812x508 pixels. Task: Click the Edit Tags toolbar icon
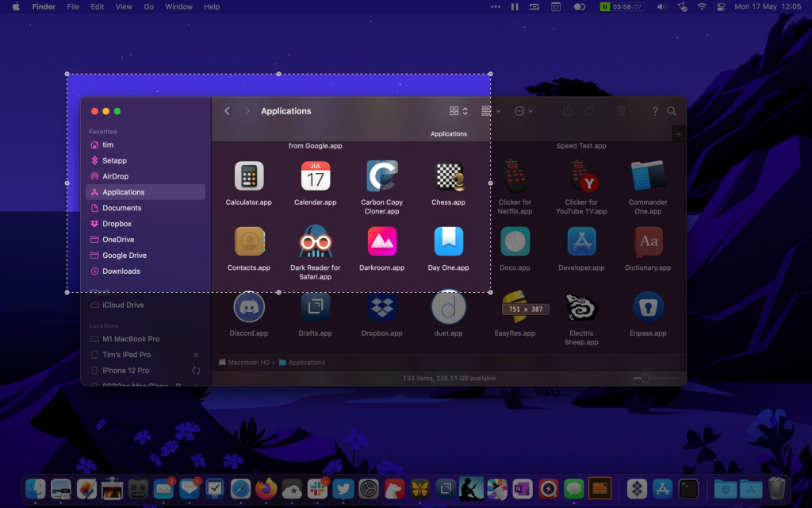589,111
